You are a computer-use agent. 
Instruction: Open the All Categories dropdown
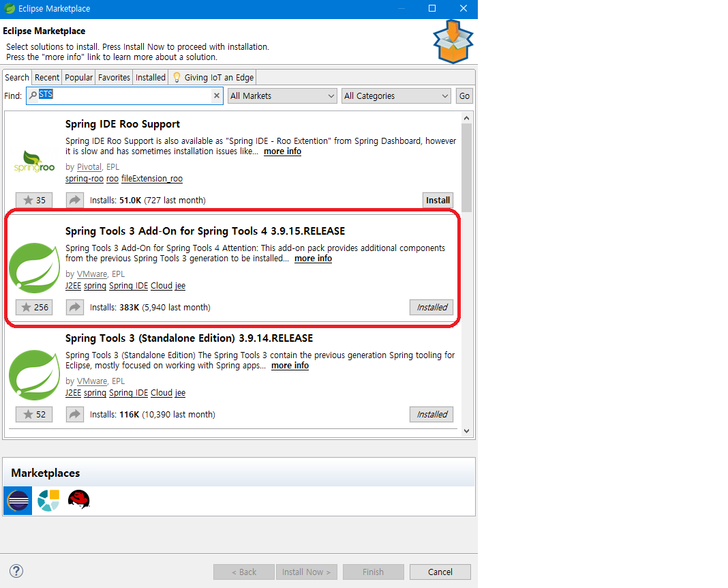click(x=396, y=95)
